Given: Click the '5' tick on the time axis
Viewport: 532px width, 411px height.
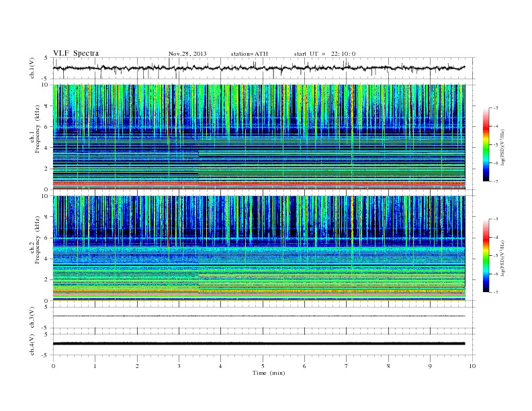Looking at the screenshot, I should pyautogui.click(x=263, y=366).
